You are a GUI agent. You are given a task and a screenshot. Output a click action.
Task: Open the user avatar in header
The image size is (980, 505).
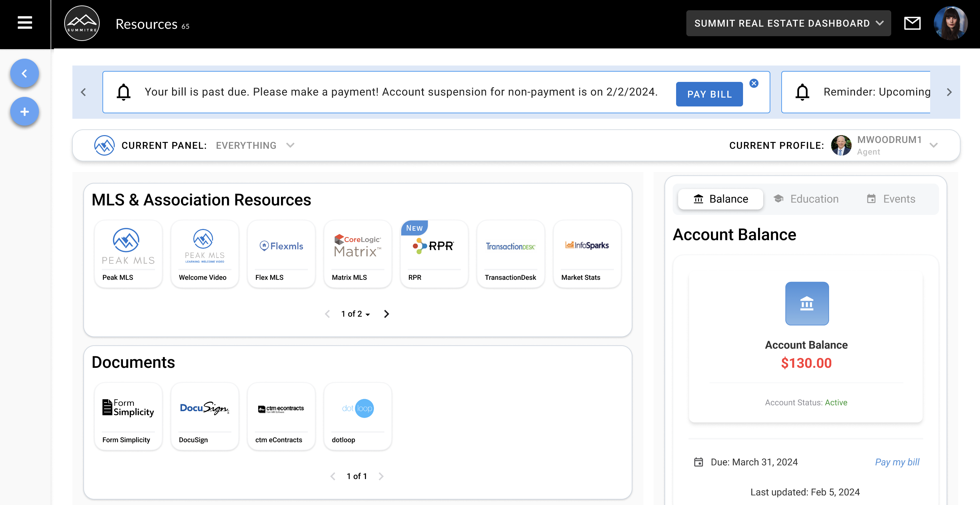(x=950, y=23)
